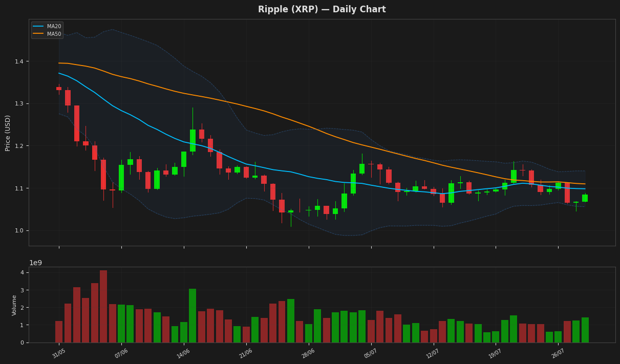Click the volume axis tick label 4
Image resolution: width=620 pixels, height=364 pixels.
pos(23,273)
